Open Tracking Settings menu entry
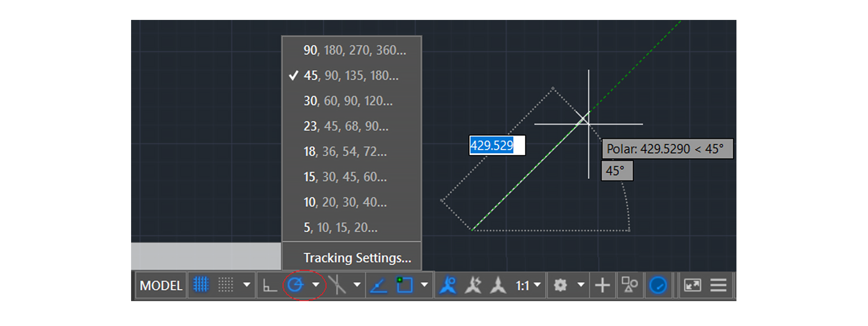Viewport: 868px width, 326px height. coord(352,258)
